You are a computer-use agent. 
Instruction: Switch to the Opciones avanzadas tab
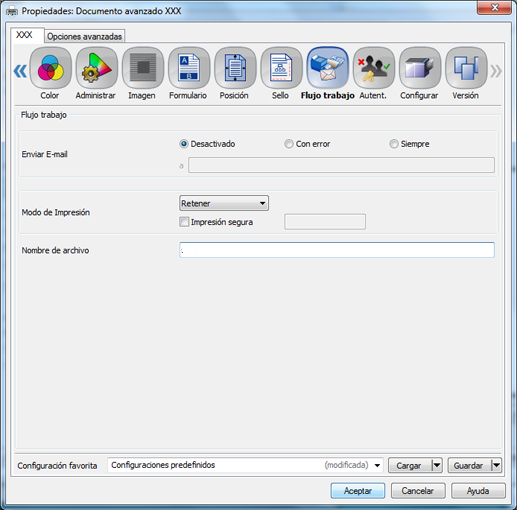tap(85, 36)
